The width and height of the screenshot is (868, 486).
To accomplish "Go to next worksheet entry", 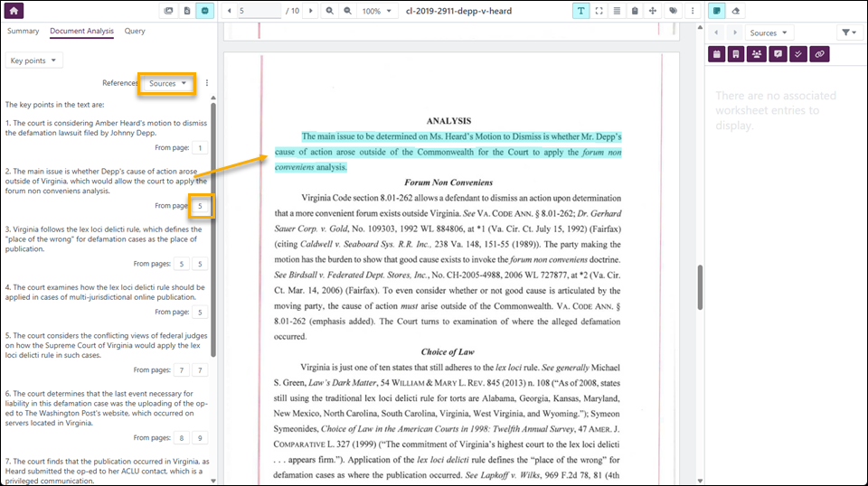I will point(734,33).
